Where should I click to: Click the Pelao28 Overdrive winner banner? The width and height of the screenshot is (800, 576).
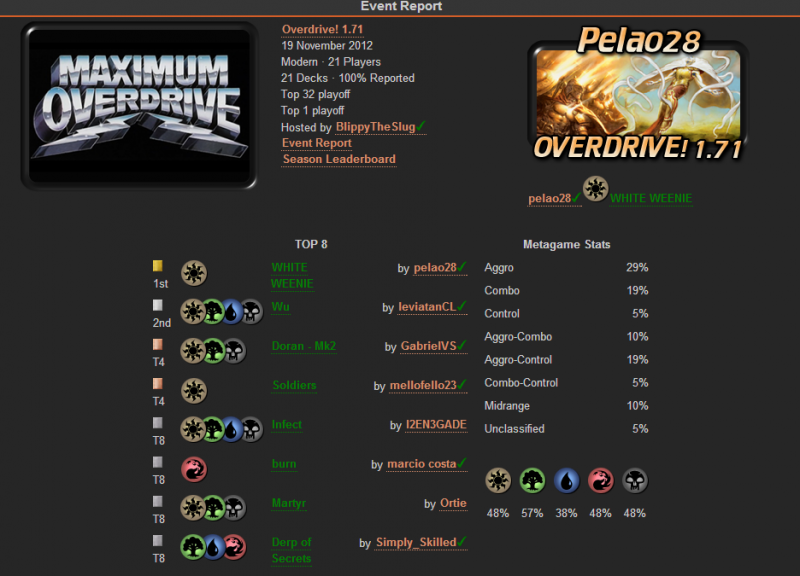coord(638,94)
